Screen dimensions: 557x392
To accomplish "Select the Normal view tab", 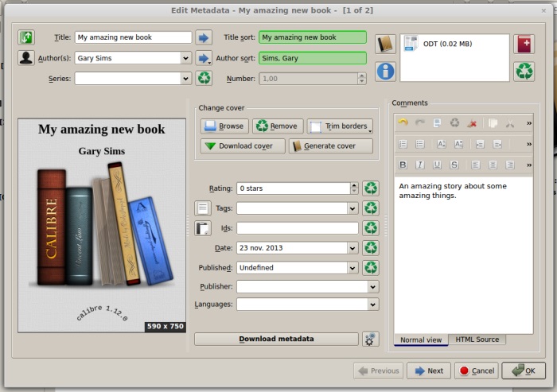I will 421,340.
